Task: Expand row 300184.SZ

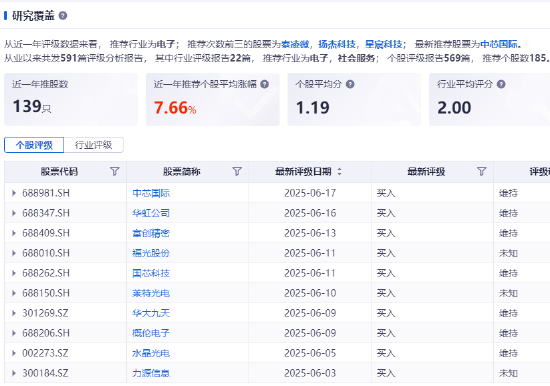Action: tap(14, 373)
